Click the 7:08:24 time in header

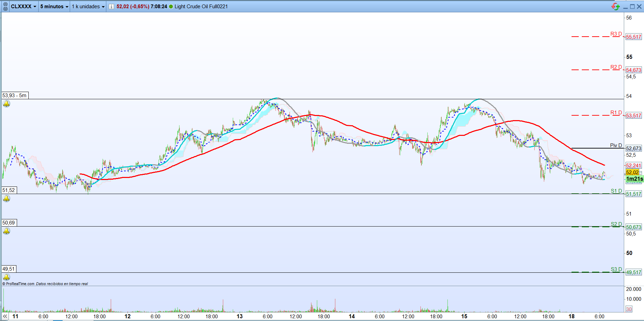159,7
